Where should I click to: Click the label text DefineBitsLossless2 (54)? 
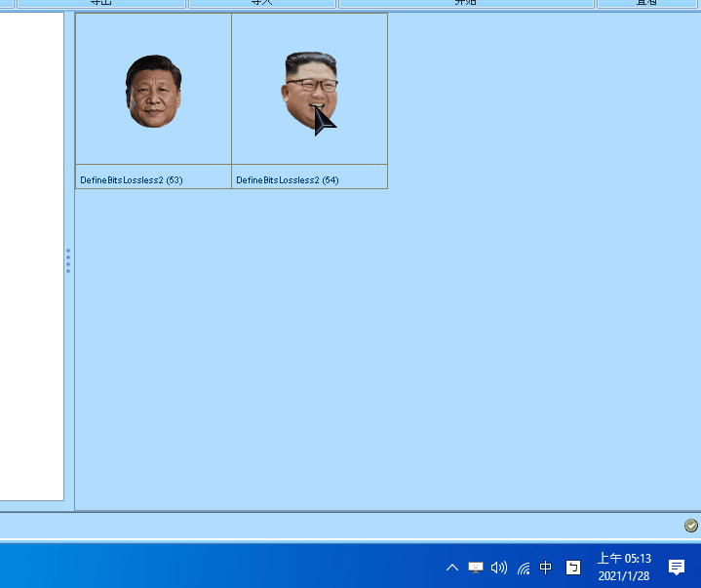click(288, 180)
